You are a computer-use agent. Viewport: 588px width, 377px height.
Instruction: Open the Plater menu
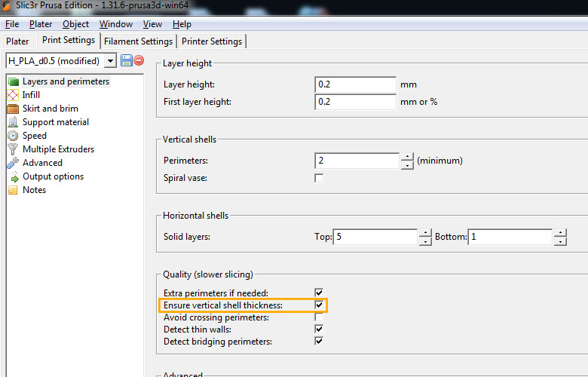click(x=41, y=24)
